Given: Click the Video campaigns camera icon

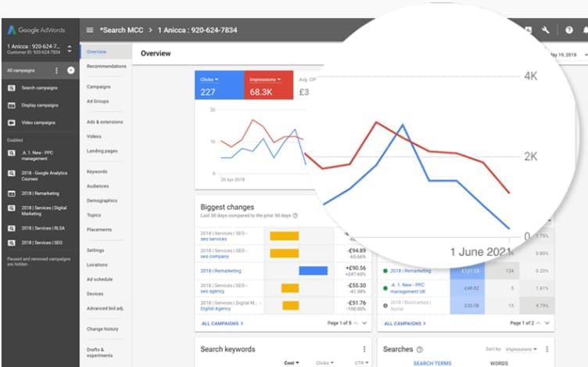Looking at the screenshot, I should tap(12, 123).
